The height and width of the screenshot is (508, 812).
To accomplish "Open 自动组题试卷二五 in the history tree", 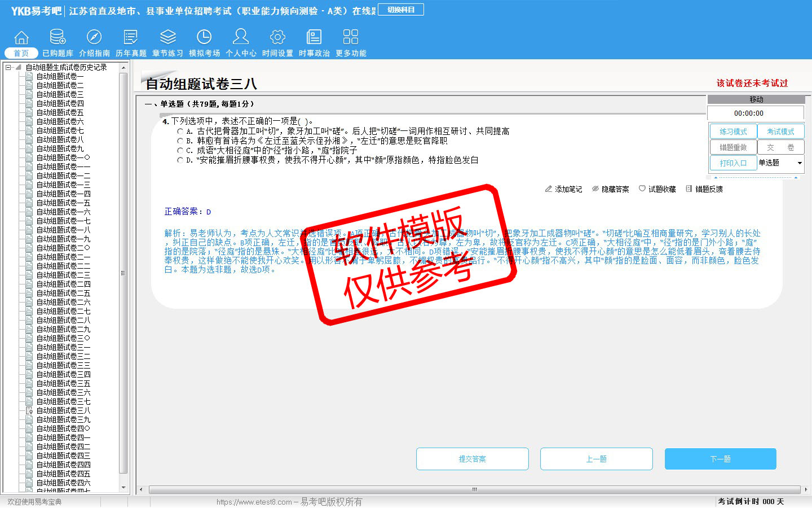I will [x=63, y=293].
